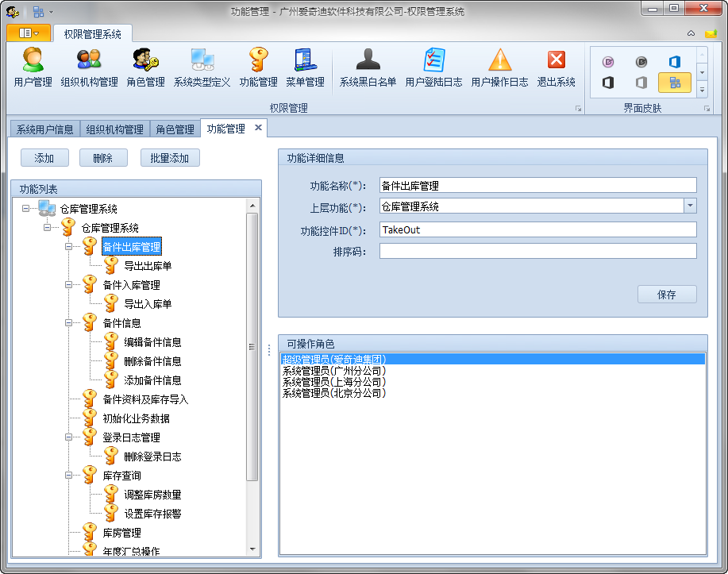The height and width of the screenshot is (574, 728).
Task: Collapse the 备件出库管理 node
Action: coord(68,247)
